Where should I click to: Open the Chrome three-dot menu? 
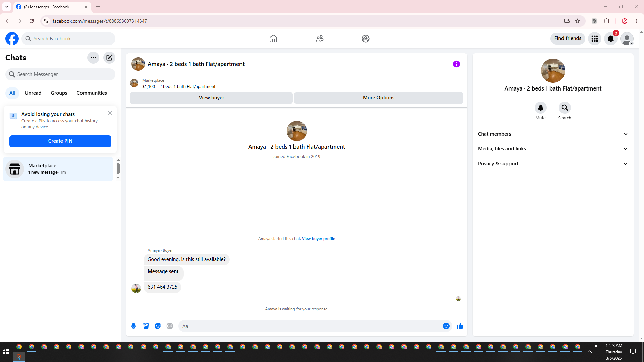click(x=637, y=21)
